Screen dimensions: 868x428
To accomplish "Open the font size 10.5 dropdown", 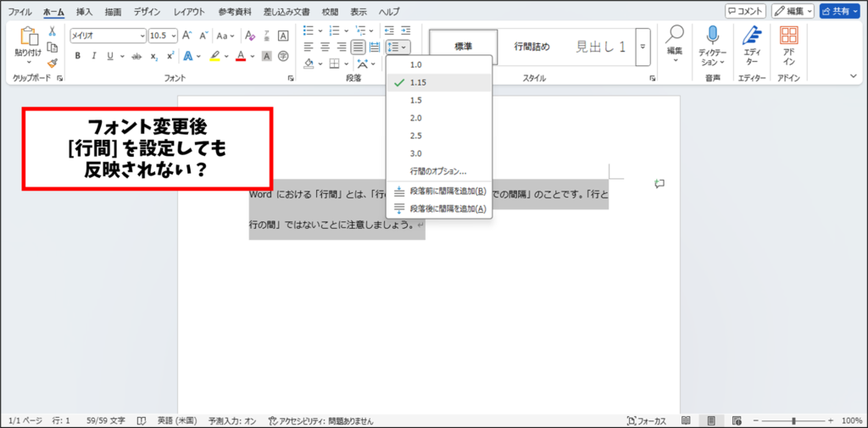I will point(163,36).
